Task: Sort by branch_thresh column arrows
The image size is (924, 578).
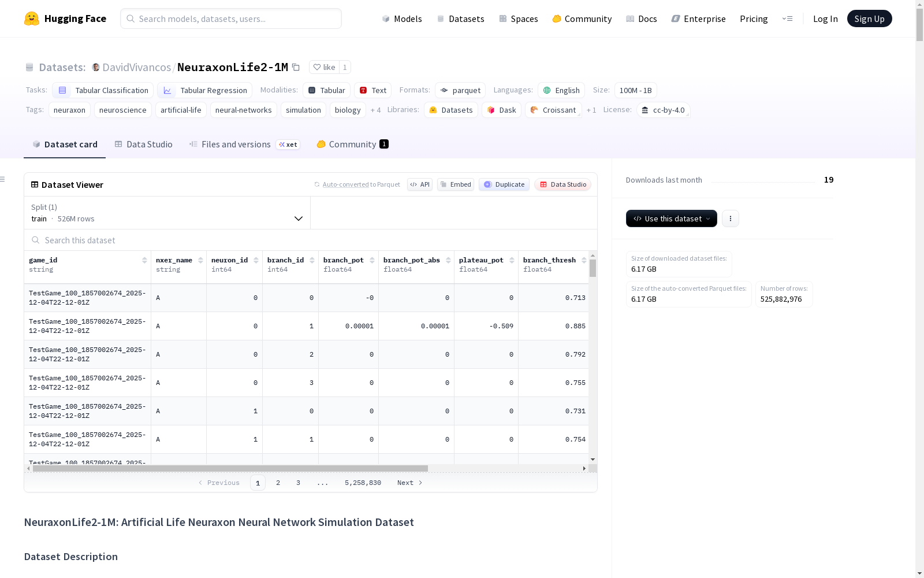Action: point(584,260)
